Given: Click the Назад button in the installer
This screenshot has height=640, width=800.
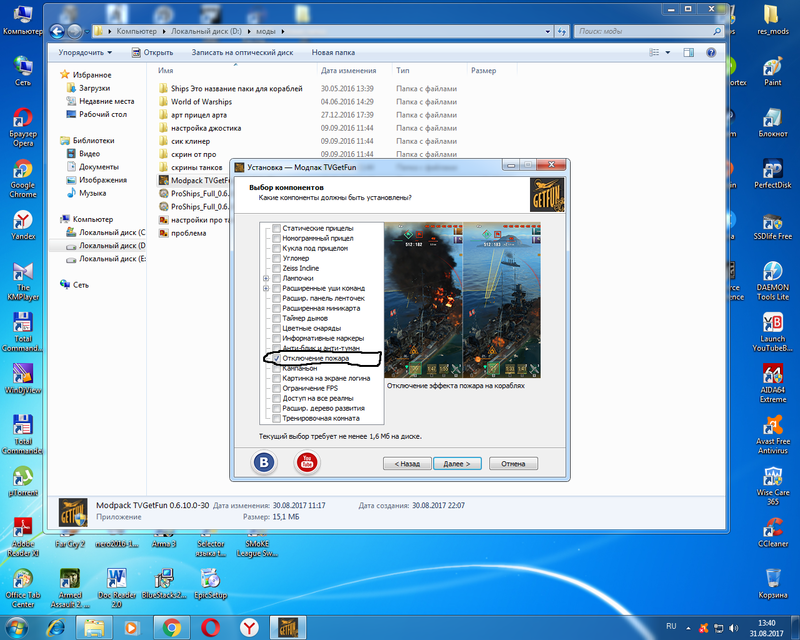Looking at the screenshot, I should pyautogui.click(x=407, y=464).
